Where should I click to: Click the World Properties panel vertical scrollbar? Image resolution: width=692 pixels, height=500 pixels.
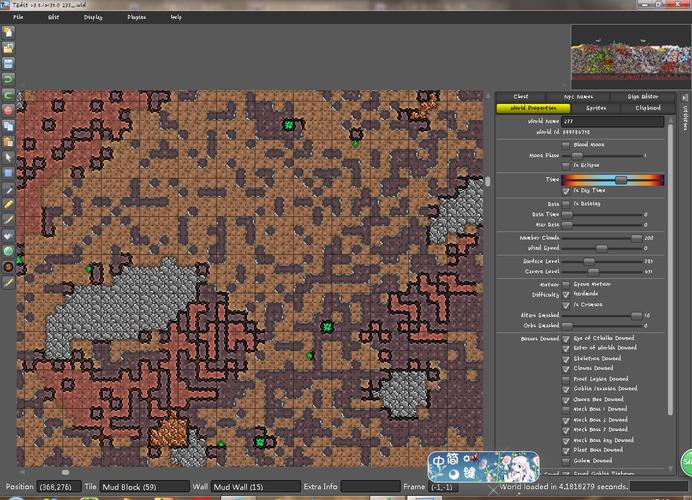tap(670, 270)
